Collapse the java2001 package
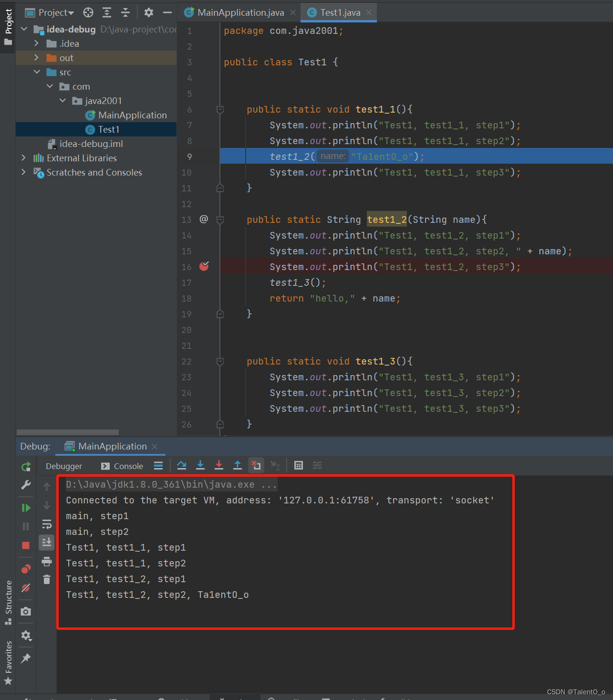The height and width of the screenshot is (700, 613). coord(62,101)
